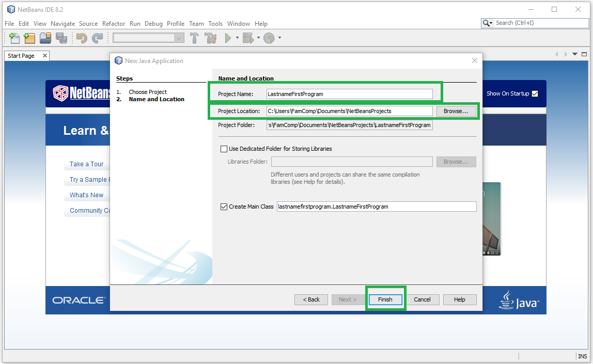
Task: Click the INS status bar indicator
Action: click(583, 356)
